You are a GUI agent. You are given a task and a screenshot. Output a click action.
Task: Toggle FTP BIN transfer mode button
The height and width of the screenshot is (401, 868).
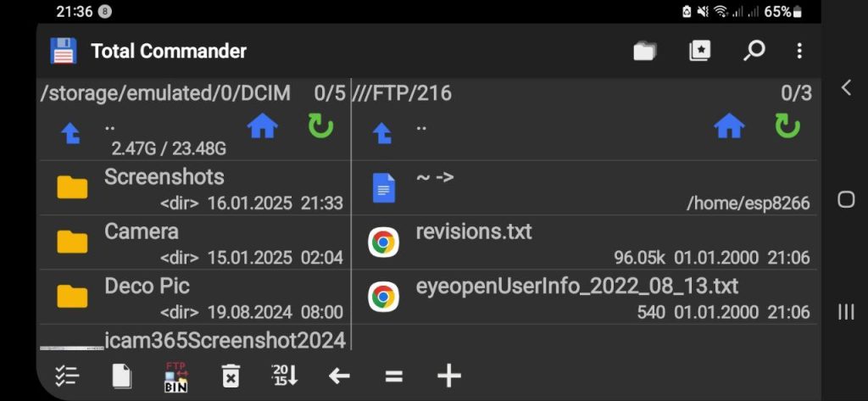click(x=176, y=377)
